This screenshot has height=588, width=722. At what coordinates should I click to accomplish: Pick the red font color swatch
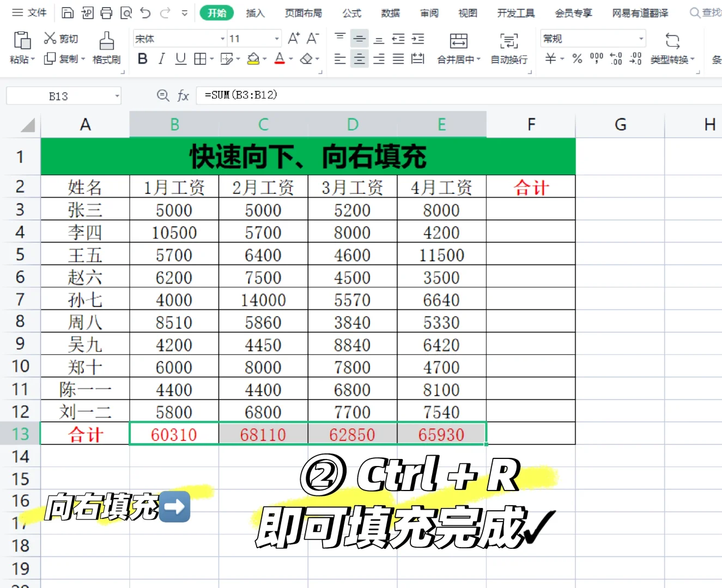point(280,59)
